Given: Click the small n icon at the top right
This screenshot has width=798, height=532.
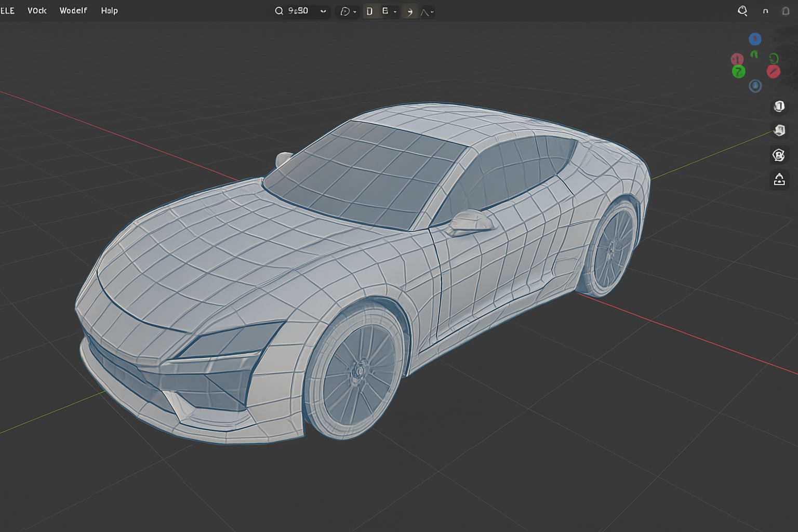Looking at the screenshot, I should pyautogui.click(x=765, y=11).
